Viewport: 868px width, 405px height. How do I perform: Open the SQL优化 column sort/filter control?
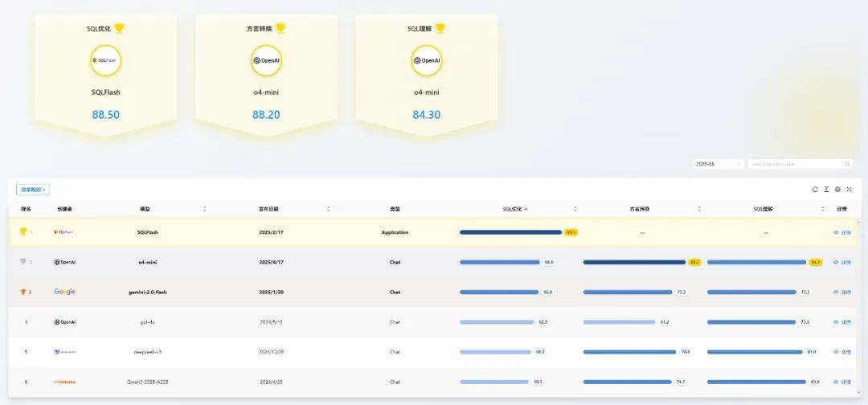point(575,209)
